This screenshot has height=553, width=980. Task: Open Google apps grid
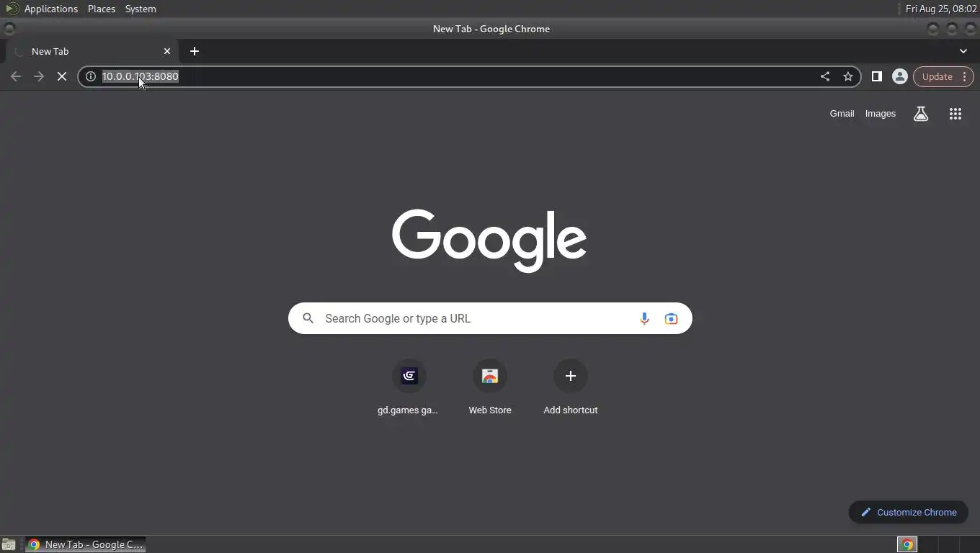(955, 114)
